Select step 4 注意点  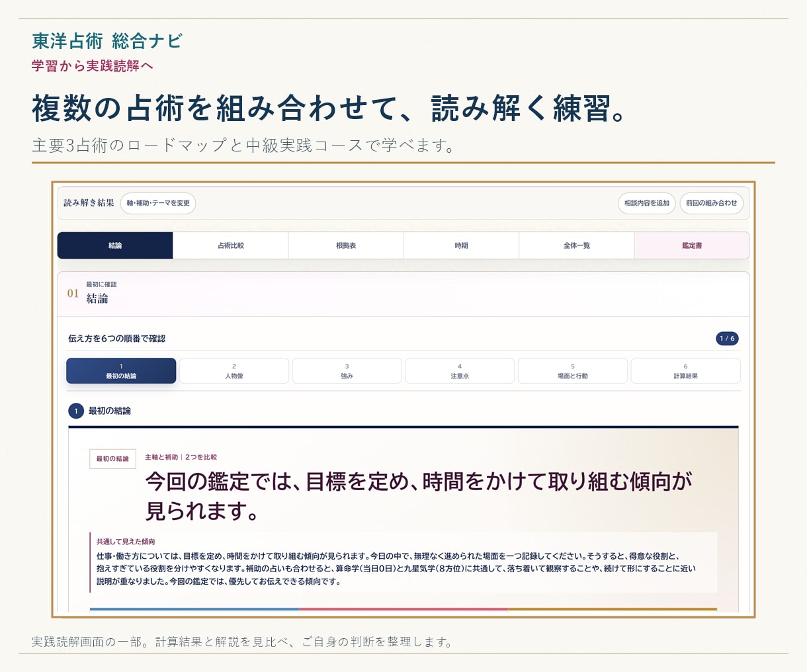tap(460, 371)
